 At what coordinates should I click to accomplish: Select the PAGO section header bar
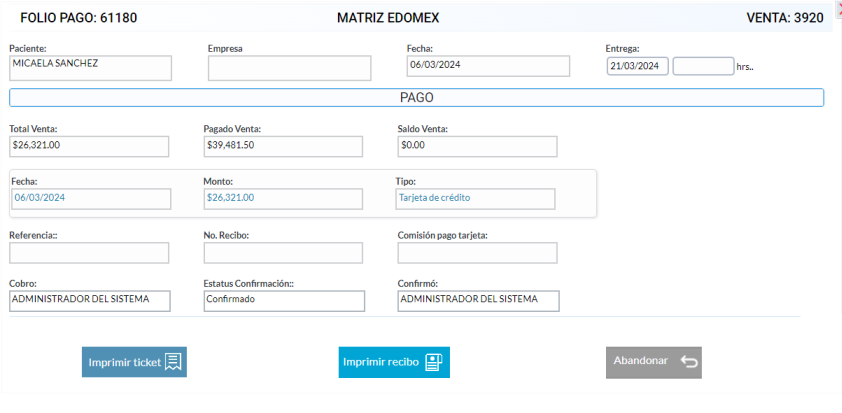(x=417, y=98)
